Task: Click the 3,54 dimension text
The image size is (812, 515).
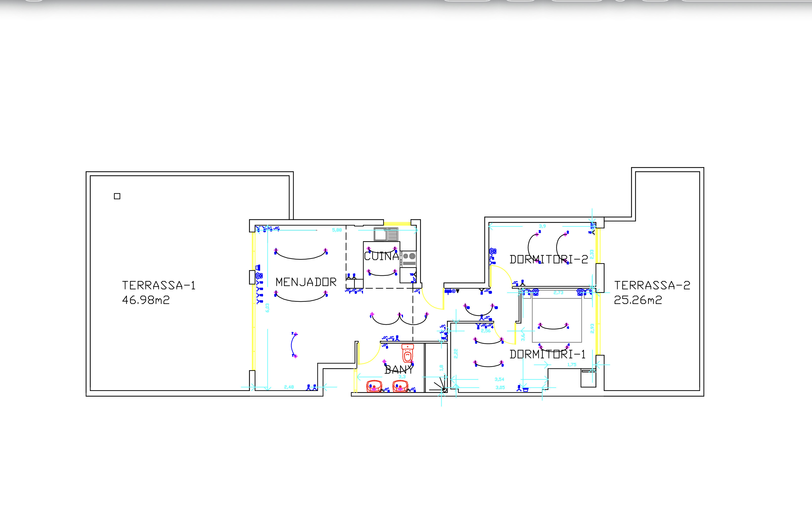Action: pyautogui.click(x=499, y=380)
